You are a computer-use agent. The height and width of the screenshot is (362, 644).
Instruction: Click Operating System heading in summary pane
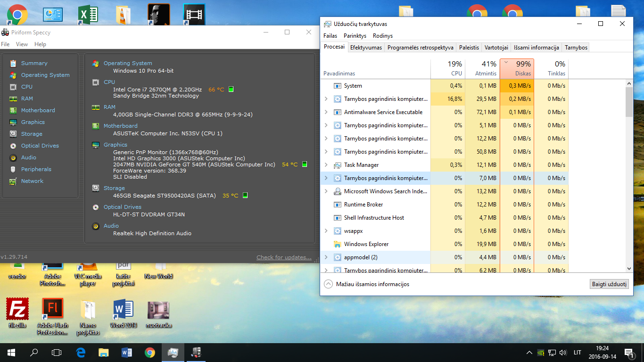coord(128,63)
